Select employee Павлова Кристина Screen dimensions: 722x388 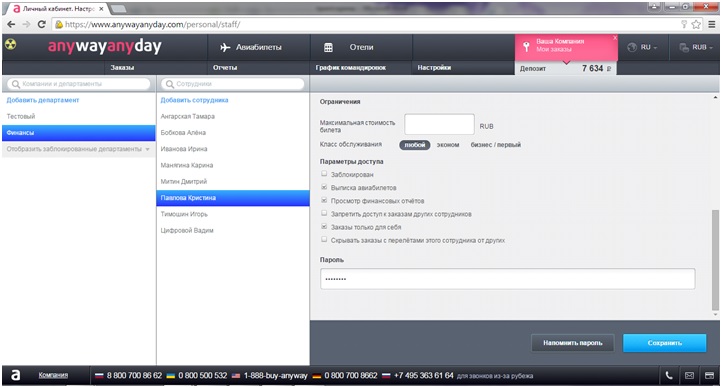pos(233,198)
